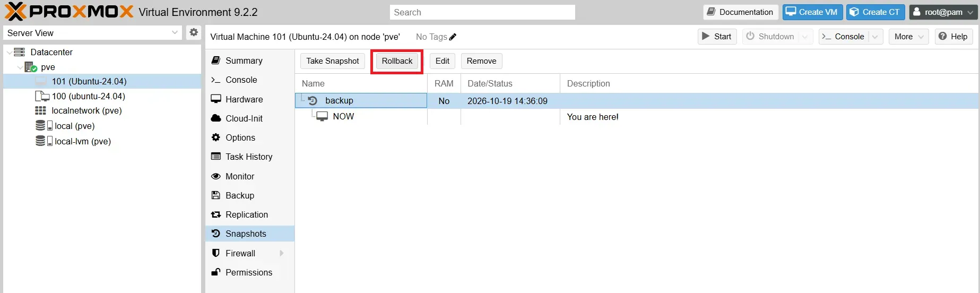The image size is (980, 293).
Task: Click the backup snapshot history icon
Action: point(313,100)
